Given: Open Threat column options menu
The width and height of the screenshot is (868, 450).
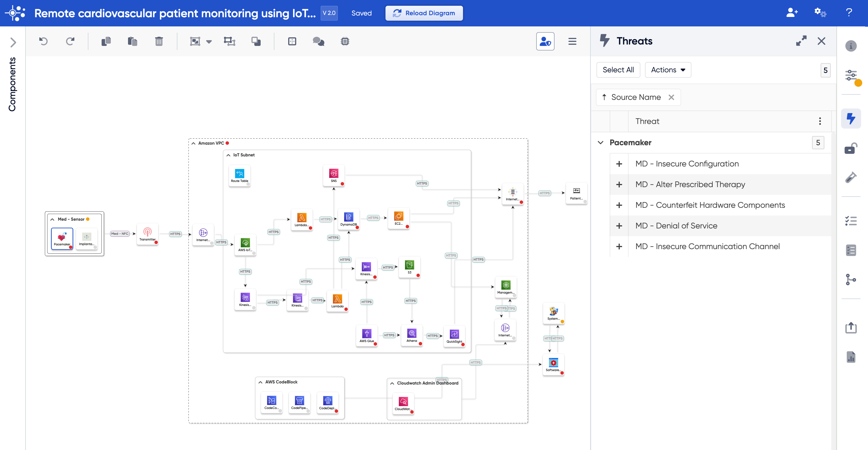Looking at the screenshot, I should pyautogui.click(x=820, y=121).
